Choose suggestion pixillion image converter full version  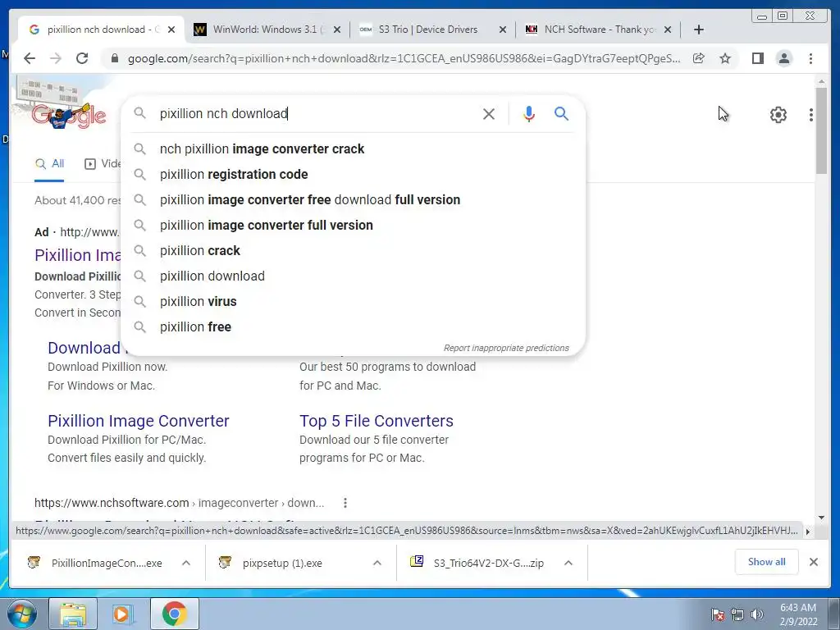[x=354, y=225]
